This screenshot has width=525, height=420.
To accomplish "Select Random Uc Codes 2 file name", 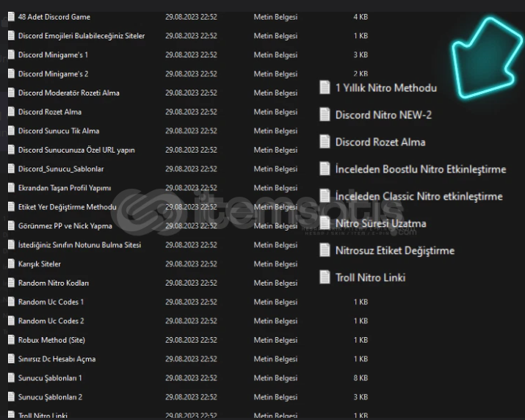I will pos(51,321).
